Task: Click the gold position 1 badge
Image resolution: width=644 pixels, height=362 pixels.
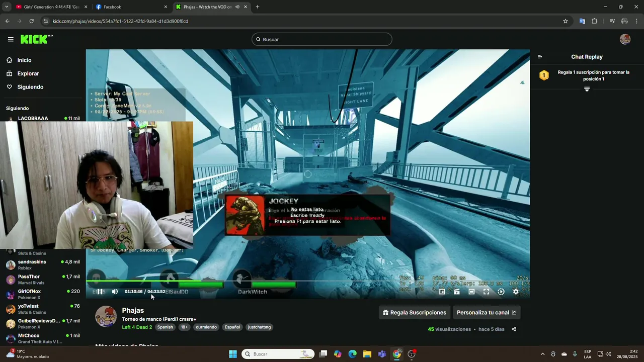Action: pyautogui.click(x=544, y=75)
